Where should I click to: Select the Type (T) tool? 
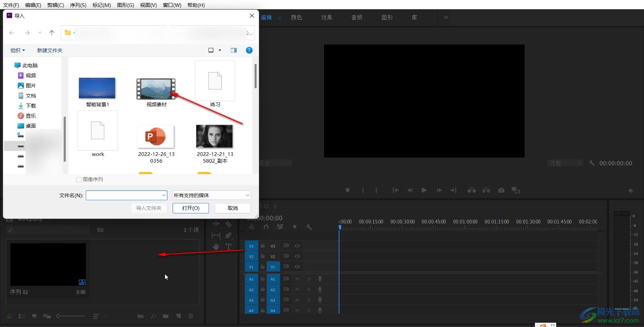(x=228, y=246)
